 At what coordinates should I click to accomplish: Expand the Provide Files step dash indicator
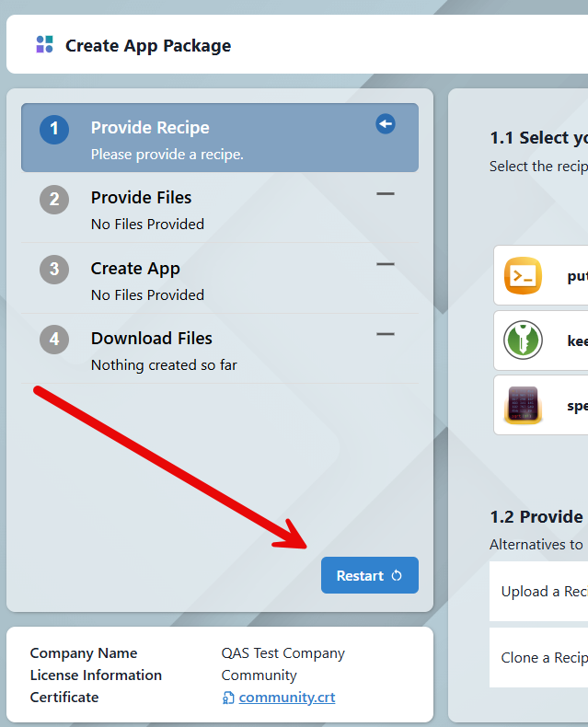[x=386, y=194]
